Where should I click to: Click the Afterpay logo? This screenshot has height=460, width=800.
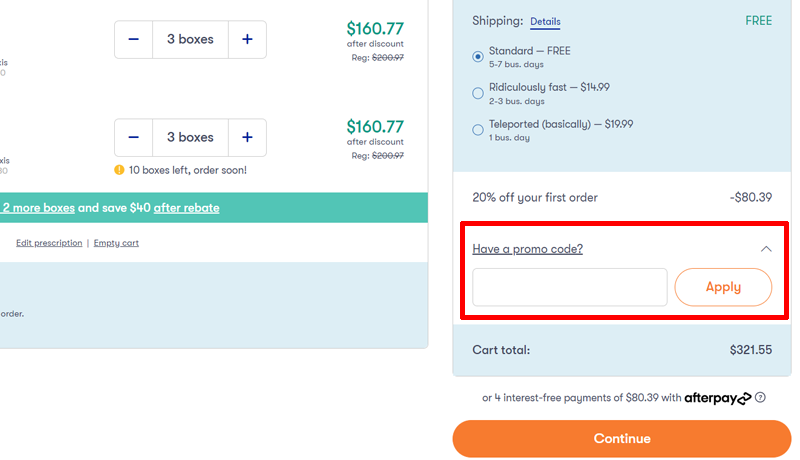coord(717,398)
